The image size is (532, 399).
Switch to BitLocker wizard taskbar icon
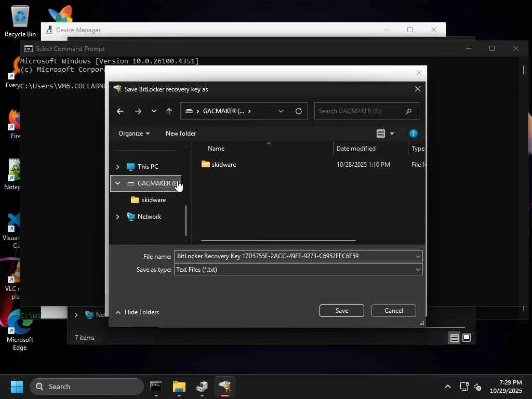pos(224,387)
